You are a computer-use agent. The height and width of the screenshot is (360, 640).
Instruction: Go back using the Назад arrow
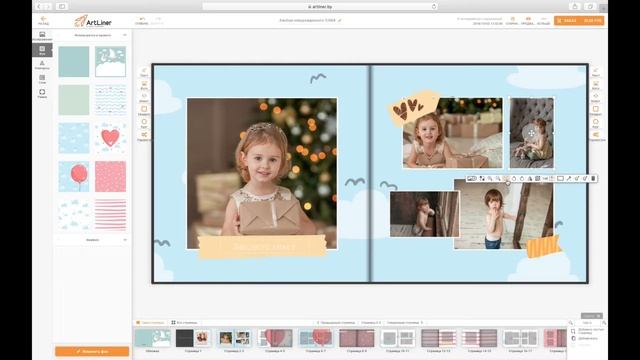pos(43,20)
